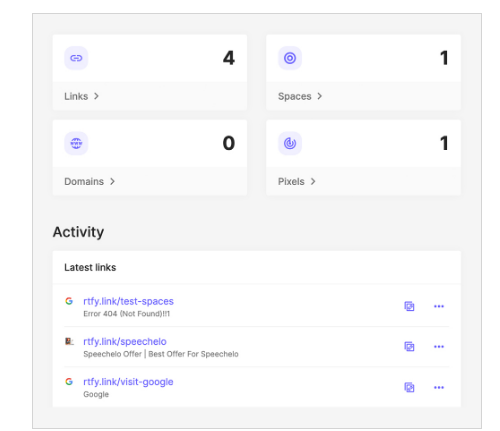Click the Google favicon beside test-spaces
This screenshot has height=431, width=500.
click(x=69, y=301)
